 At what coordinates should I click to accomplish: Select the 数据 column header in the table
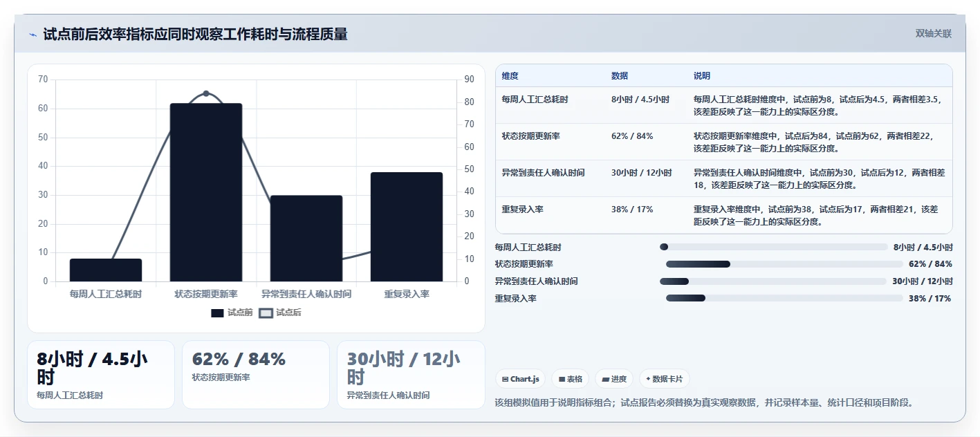(x=620, y=76)
